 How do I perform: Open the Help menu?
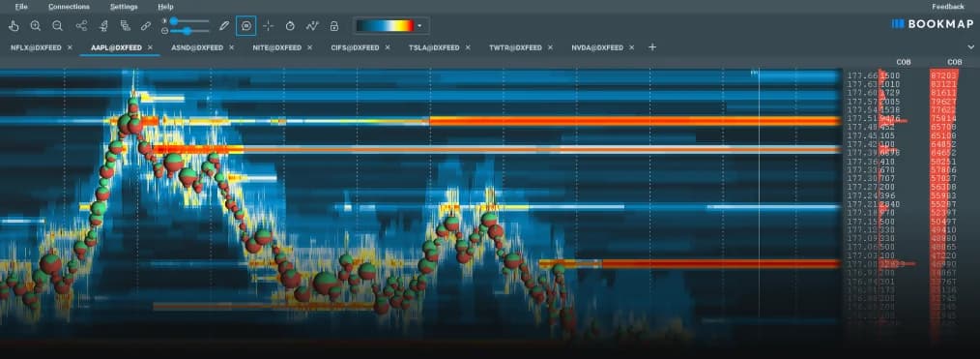tap(165, 7)
